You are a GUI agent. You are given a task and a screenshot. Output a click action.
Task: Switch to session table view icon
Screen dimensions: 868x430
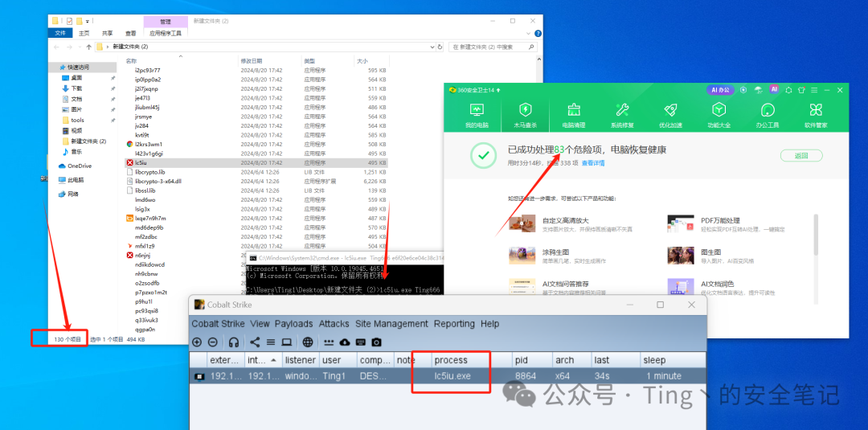[271, 342]
